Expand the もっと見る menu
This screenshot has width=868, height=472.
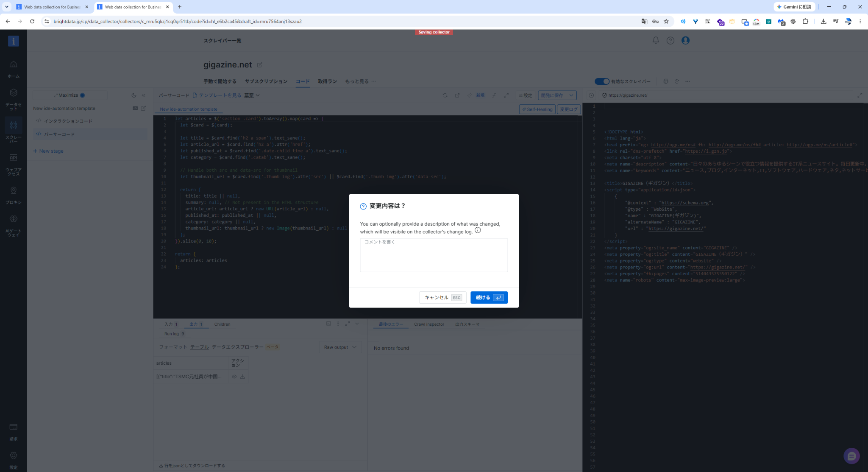(x=361, y=81)
